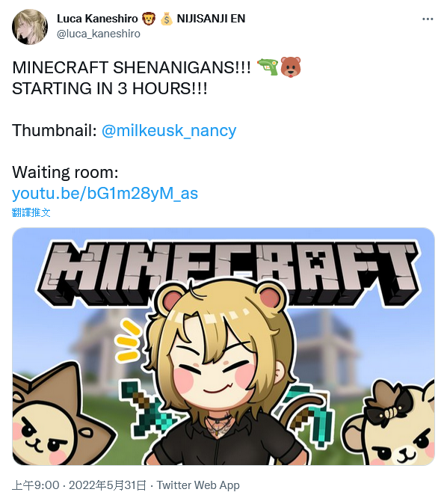The height and width of the screenshot is (504, 447).
Task: Click the MINECRAFT logo in thumbnail
Action: tap(229, 273)
